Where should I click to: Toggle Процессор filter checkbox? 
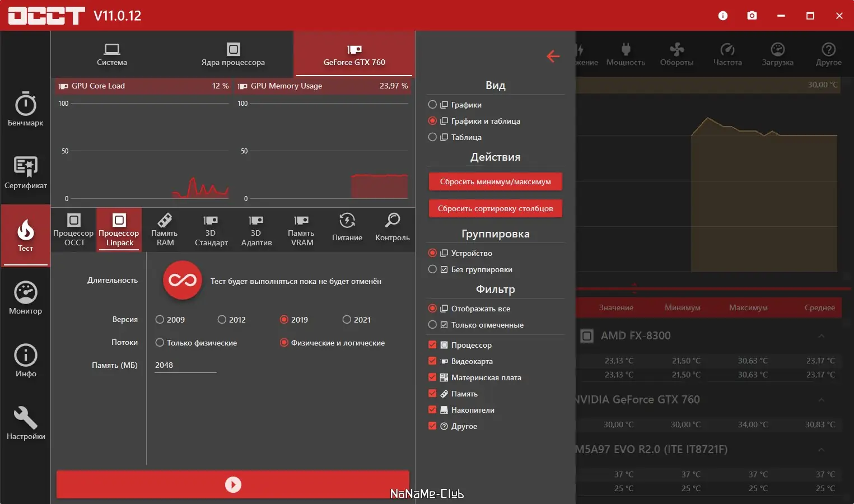click(x=432, y=345)
